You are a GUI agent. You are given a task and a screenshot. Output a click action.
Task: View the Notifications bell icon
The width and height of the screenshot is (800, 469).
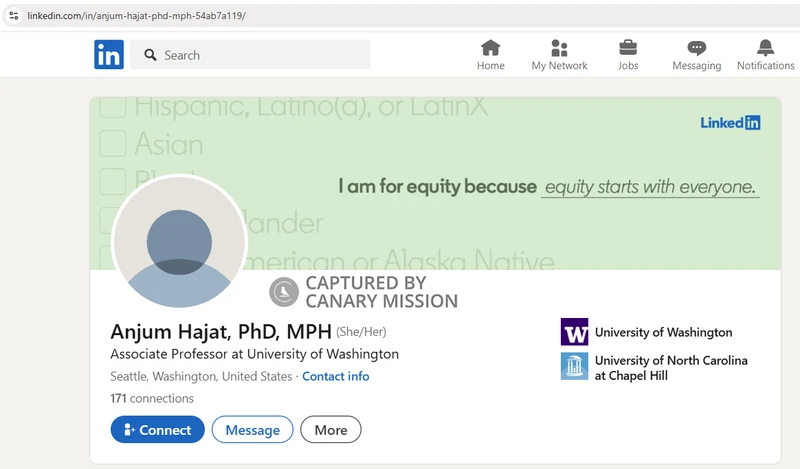(x=765, y=48)
